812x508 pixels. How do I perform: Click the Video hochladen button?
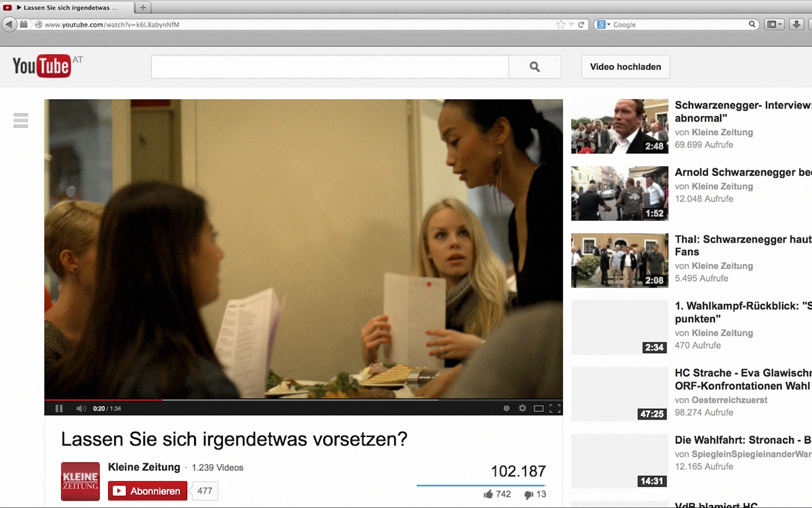[625, 67]
